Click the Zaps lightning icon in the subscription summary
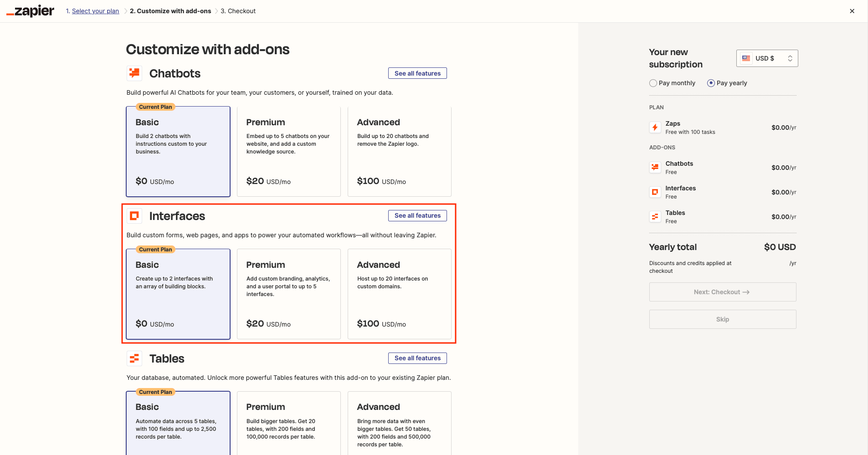The width and height of the screenshot is (868, 455). pyautogui.click(x=655, y=128)
